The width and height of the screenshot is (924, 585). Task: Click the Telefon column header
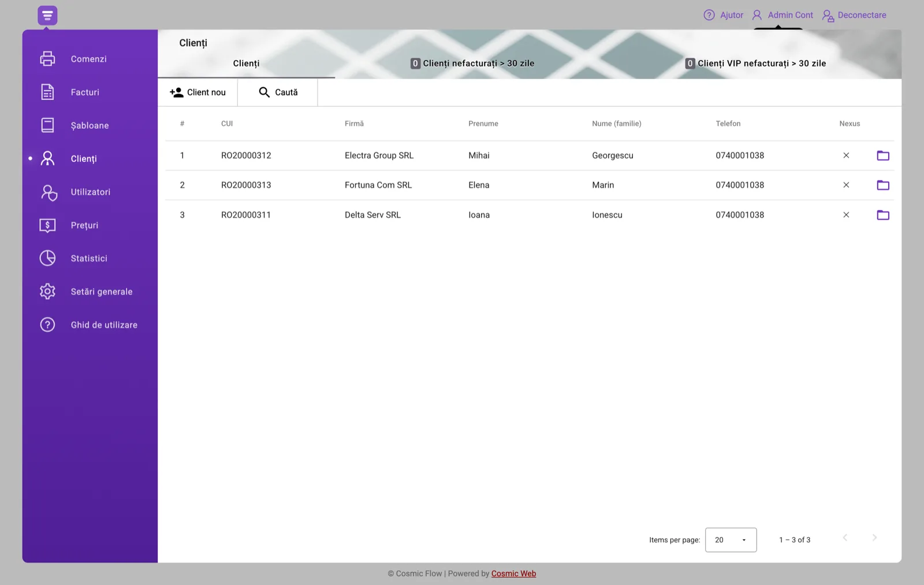coord(728,124)
